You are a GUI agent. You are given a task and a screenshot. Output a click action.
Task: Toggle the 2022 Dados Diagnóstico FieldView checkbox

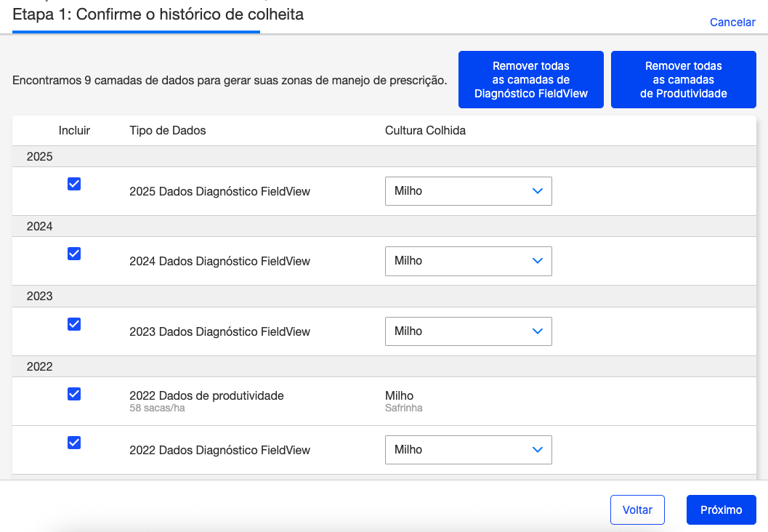point(73,443)
